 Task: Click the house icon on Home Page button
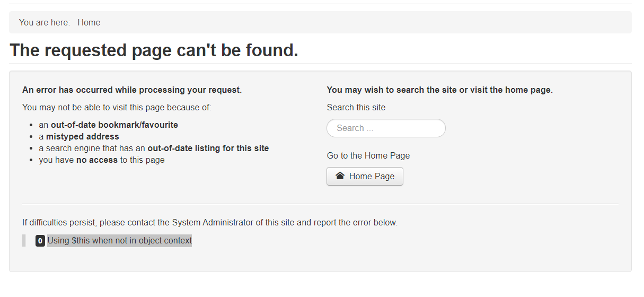pos(340,176)
